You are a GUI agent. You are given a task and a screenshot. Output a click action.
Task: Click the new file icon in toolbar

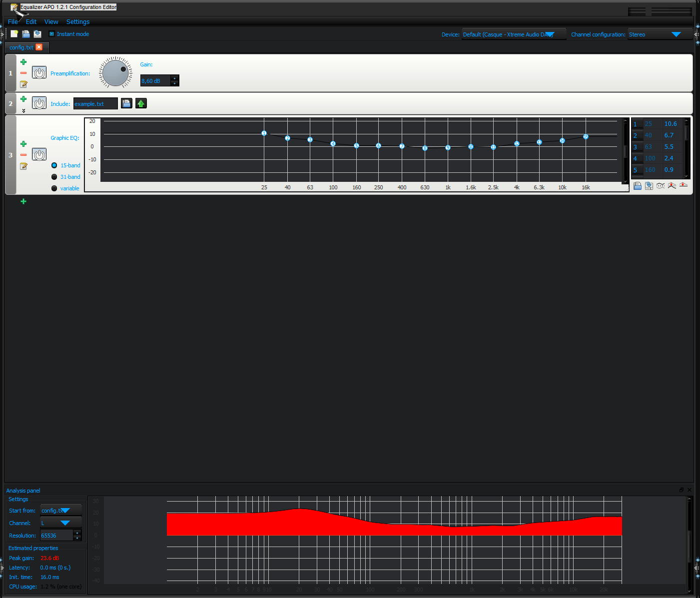point(14,34)
